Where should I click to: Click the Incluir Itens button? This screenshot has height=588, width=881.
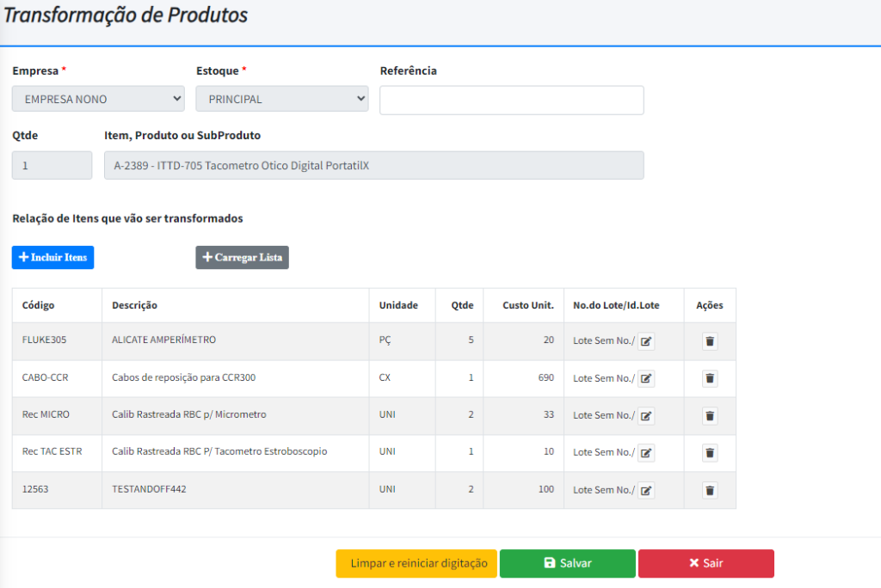[52, 257]
